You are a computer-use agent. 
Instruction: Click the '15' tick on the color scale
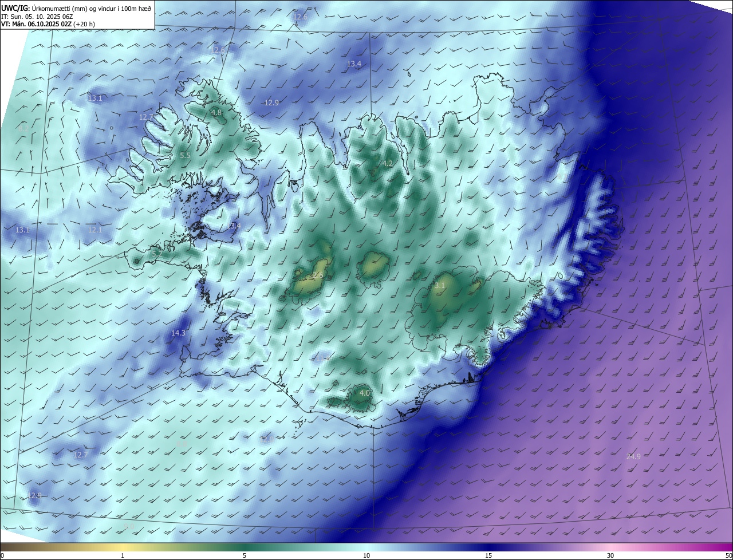(x=488, y=555)
